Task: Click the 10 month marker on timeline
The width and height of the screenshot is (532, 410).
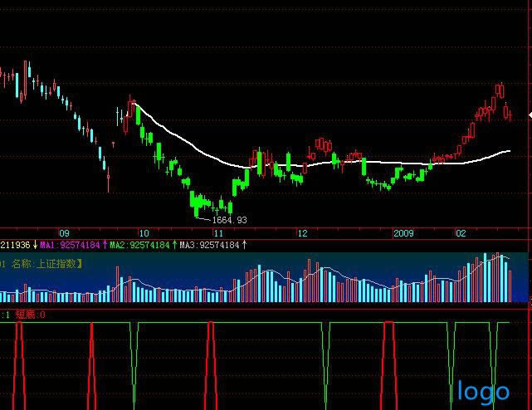Action: pos(144,234)
